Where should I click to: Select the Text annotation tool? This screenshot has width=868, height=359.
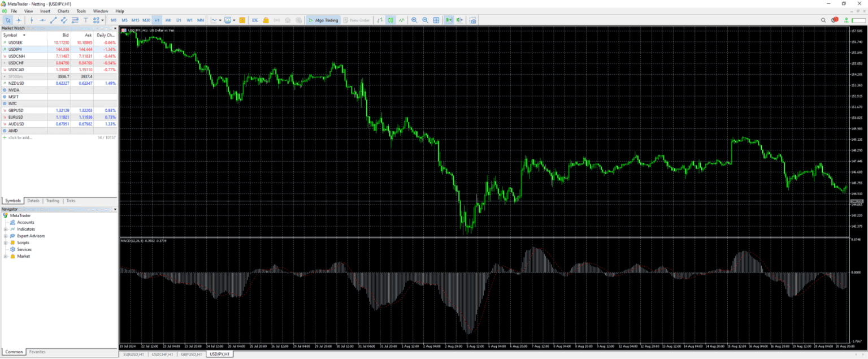[85, 20]
